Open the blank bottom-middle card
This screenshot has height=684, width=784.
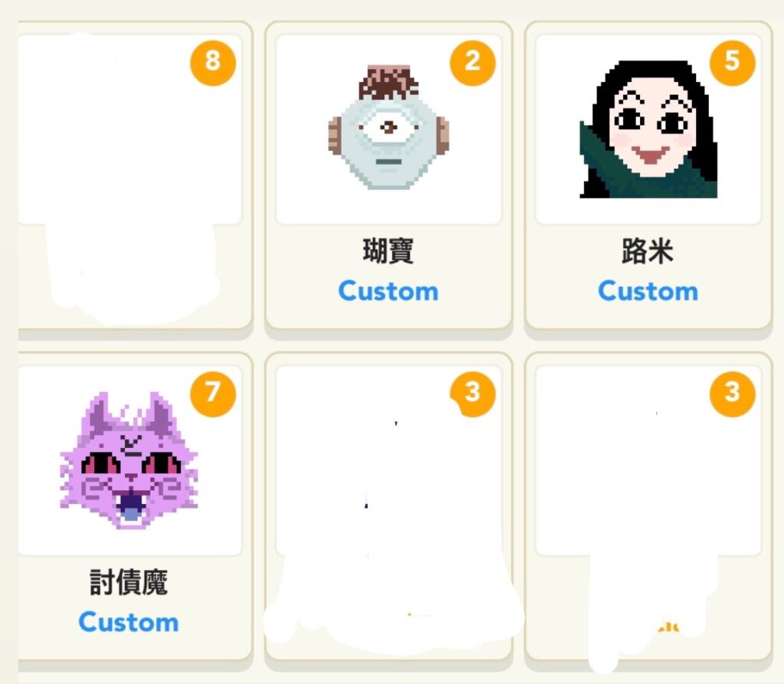point(388,506)
